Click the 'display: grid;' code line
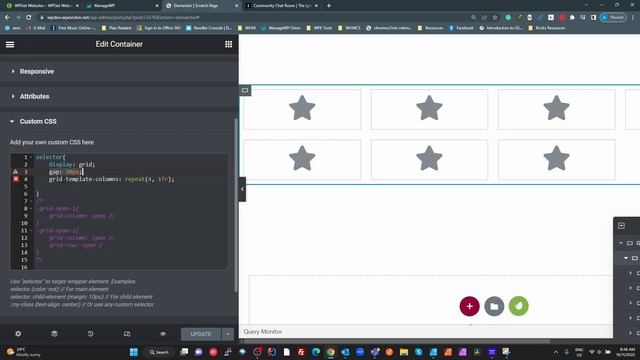The image size is (640, 360). (72, 164)
